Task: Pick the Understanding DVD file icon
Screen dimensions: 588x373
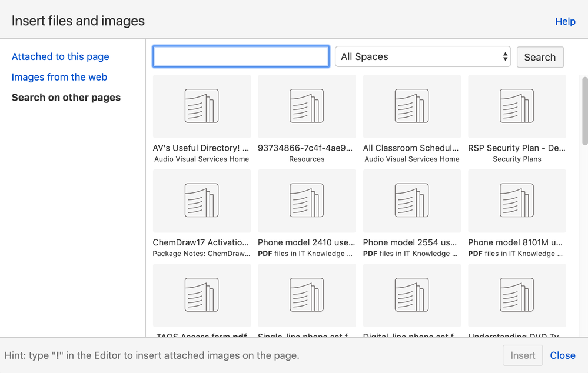Action: pyautogui.click(x=517, y=295)
